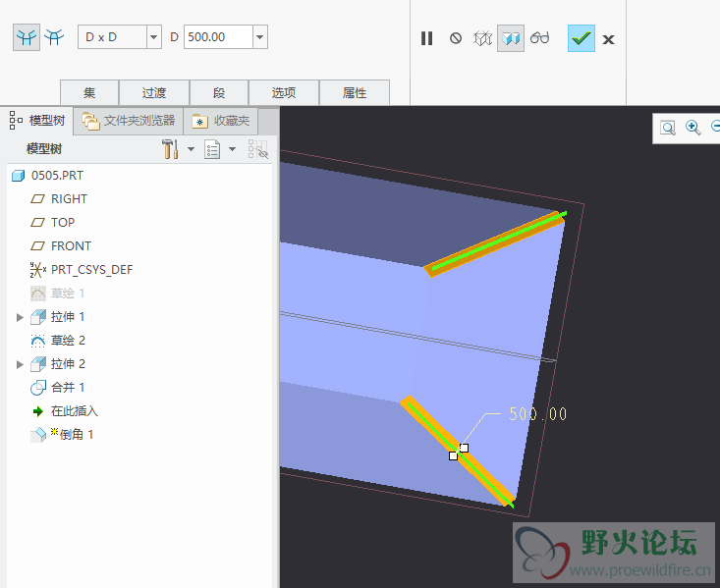The height and width of the screenshot is (588, 720).
Task: Select the first chamfer set mode icon
Action: (27, 37)
